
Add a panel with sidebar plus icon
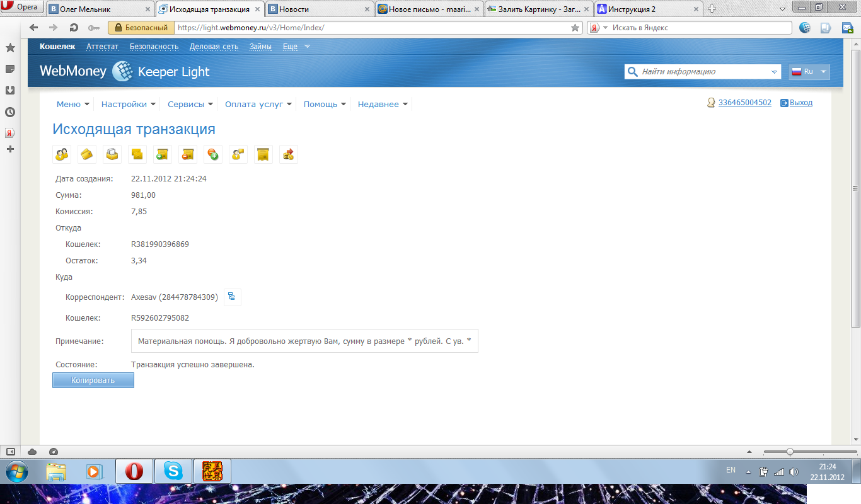click(10, 149)
